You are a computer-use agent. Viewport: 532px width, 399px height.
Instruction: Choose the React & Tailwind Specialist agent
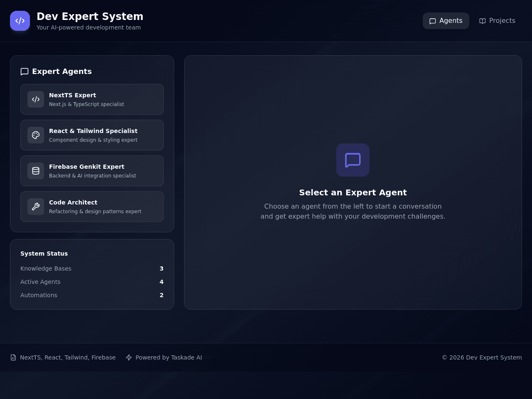pyautogui.click(x=92, y=135)
